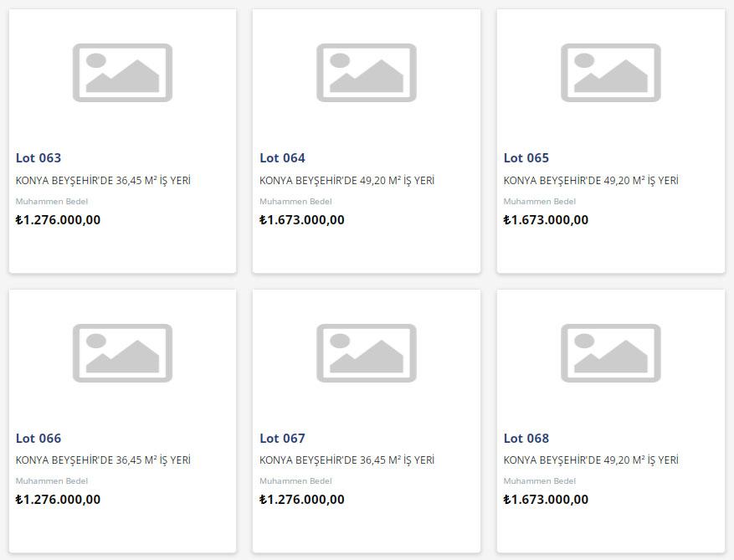Open the Lot 067 placeholder image
The width and height of the screenshot is (734, 560).
[x=366, y=353]
